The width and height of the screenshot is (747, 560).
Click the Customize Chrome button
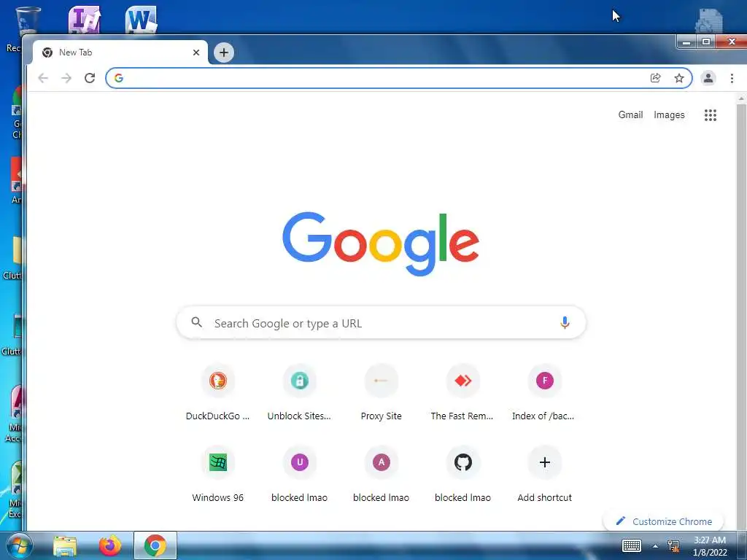coord(664,521)
